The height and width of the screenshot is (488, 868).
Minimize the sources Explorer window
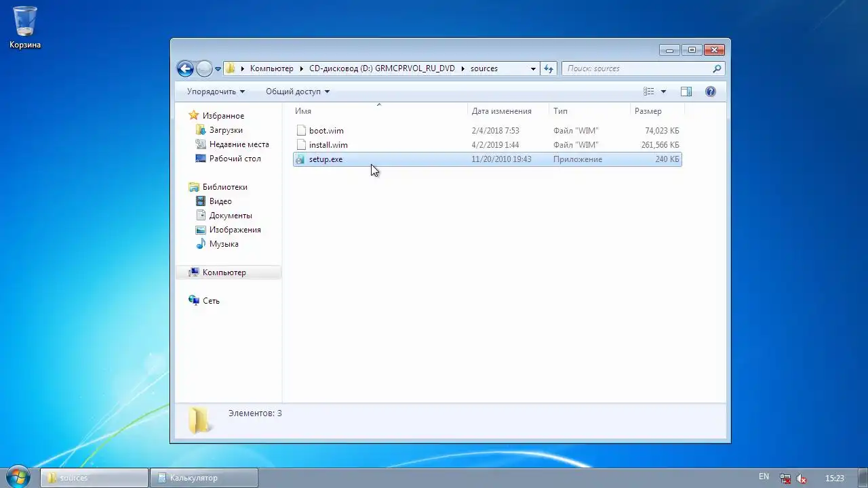[669, 50]
